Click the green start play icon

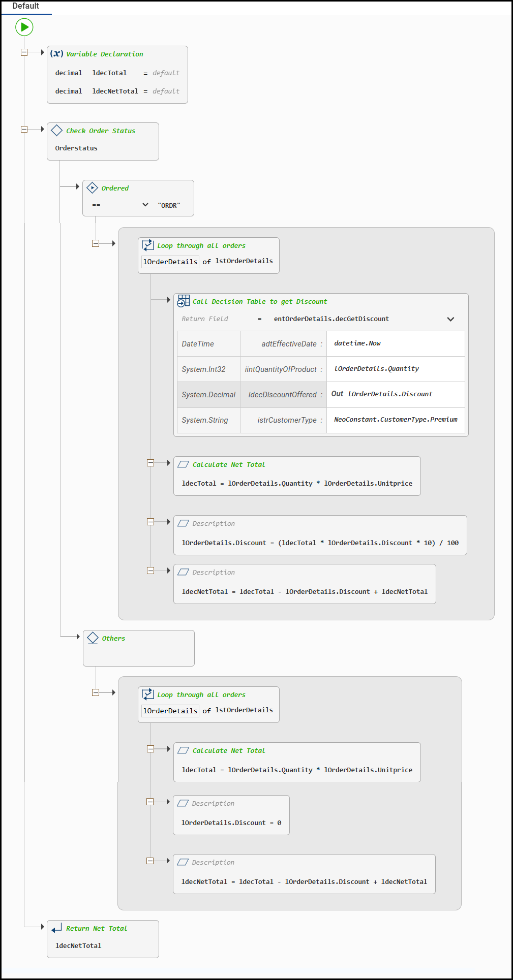[x=24, y=27]
